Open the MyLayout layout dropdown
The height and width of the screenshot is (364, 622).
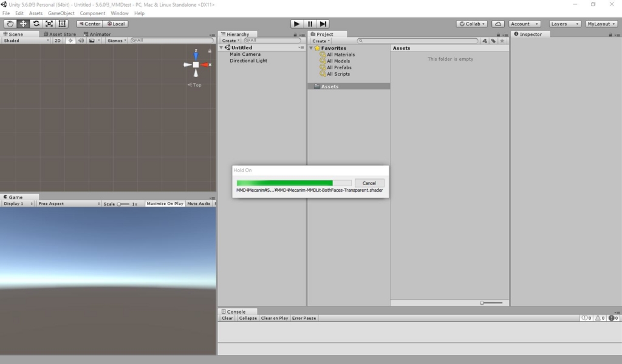click(601, 24)
